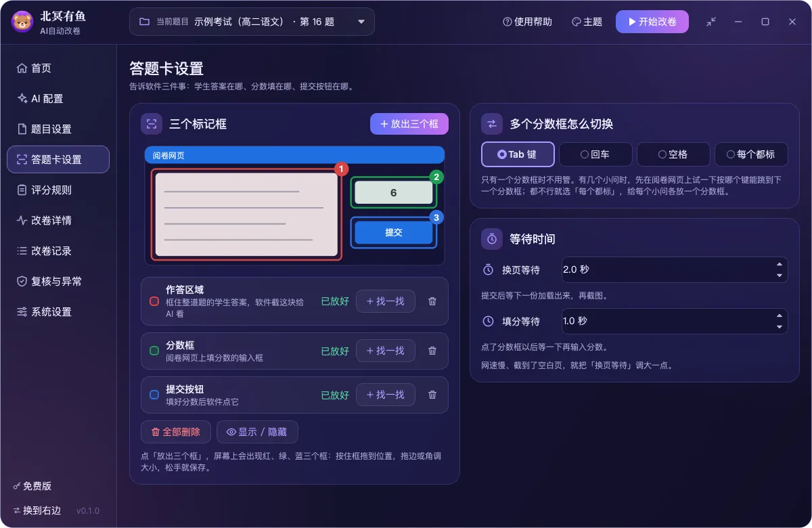Viewport: 812px width, 528px height.
Task: Decrease 换页等待 with the down arrow
Action: click(x=780, y=276)
